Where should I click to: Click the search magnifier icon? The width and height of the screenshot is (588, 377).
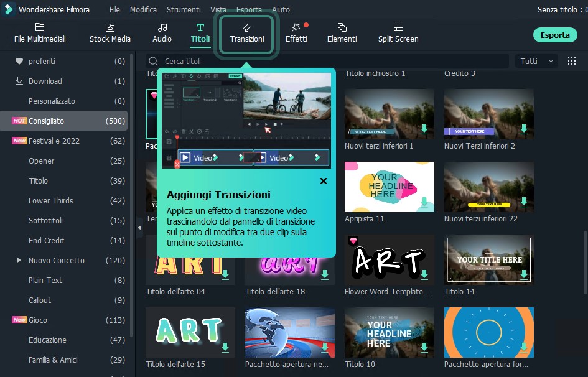pyautogui.click(x=153, y=61)
